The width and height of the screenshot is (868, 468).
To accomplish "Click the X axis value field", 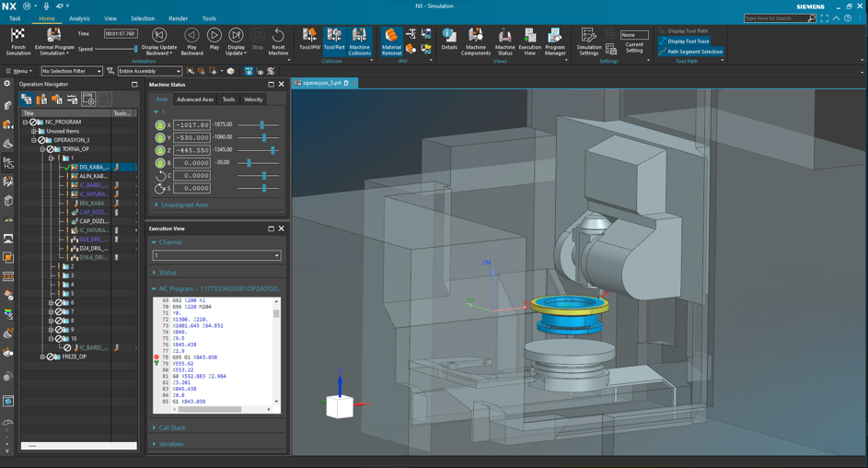I will 191,124.
